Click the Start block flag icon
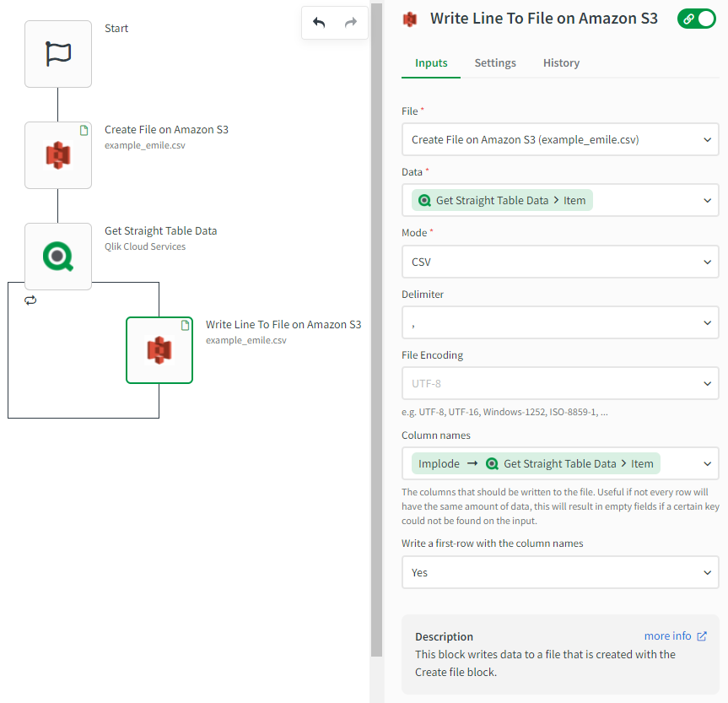The height and width of the screenshot is (703, 728). (58, 54)
